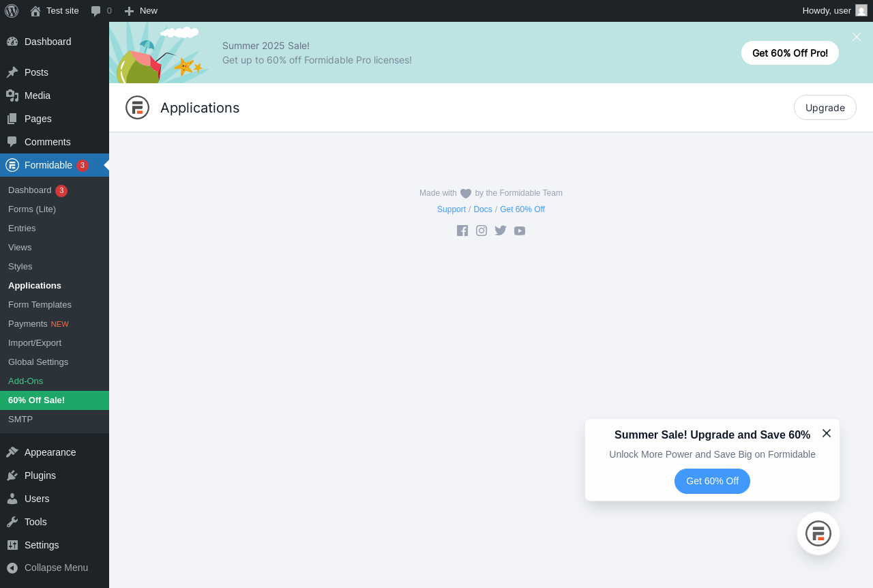This screenshot has width=873, height=588.
Task: Click the user avatar icon
Action: 861,10
